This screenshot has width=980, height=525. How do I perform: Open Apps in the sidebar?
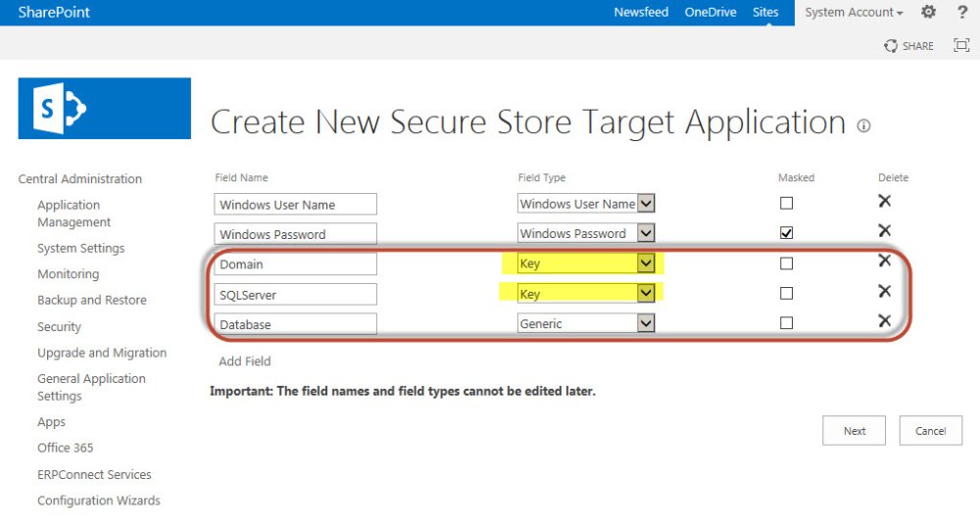click(51, 422)
